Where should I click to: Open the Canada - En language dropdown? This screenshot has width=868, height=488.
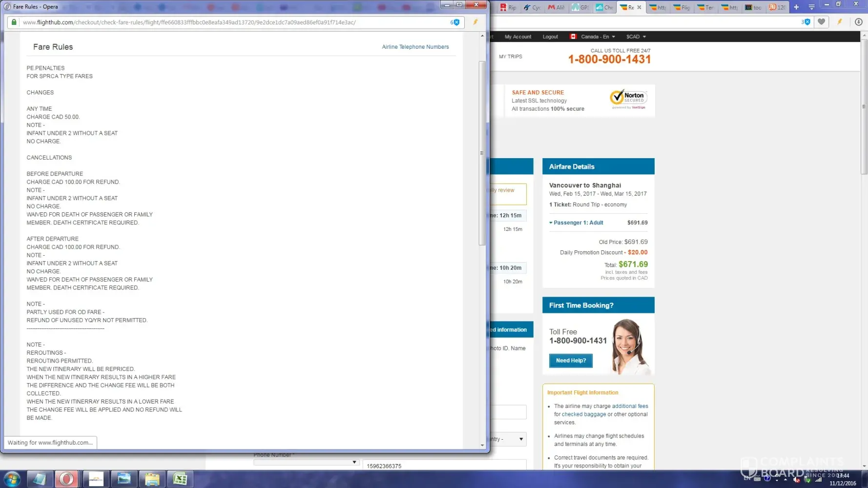tap(598, 37)
